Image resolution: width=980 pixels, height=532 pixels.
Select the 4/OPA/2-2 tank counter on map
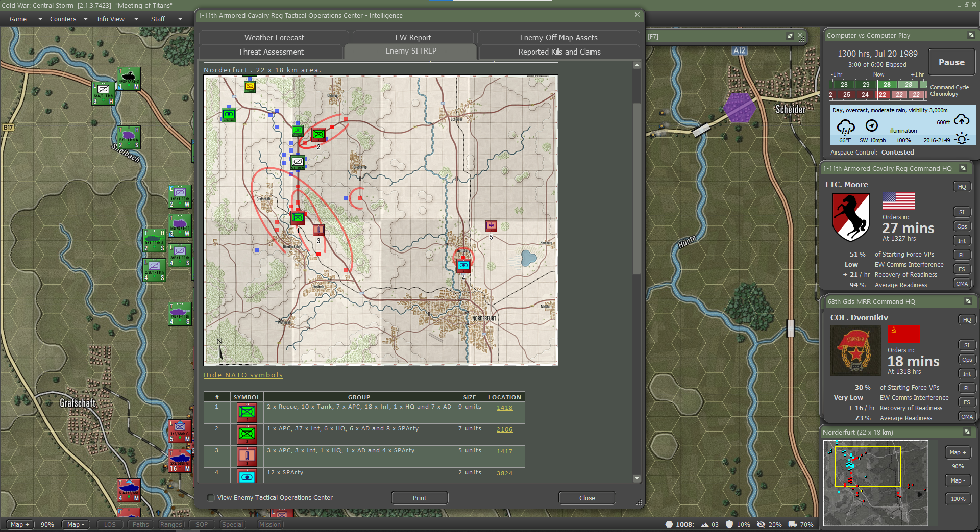[x=129, y=79]
